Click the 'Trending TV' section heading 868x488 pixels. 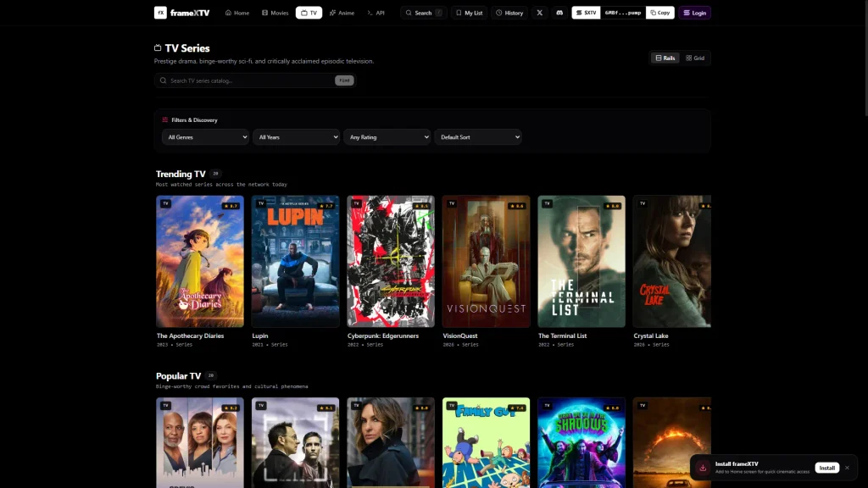point(181,174)
